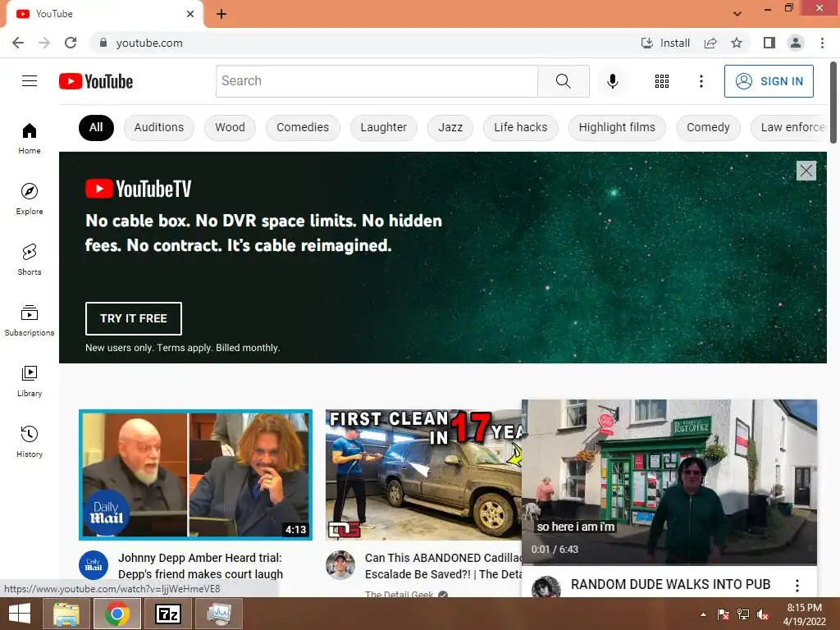840x630 pixels.
Task: Open the monitor app on taskbar
Action: (218, 614)
